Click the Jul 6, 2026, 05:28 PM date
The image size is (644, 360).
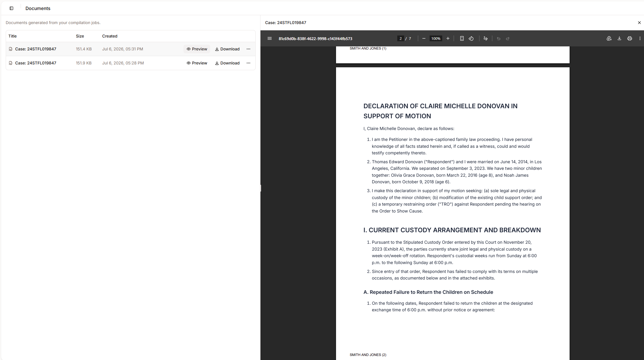point(123,63)
